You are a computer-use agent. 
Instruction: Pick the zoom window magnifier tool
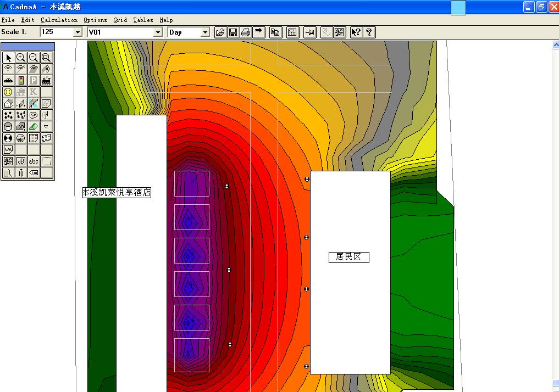coord(46,58)
